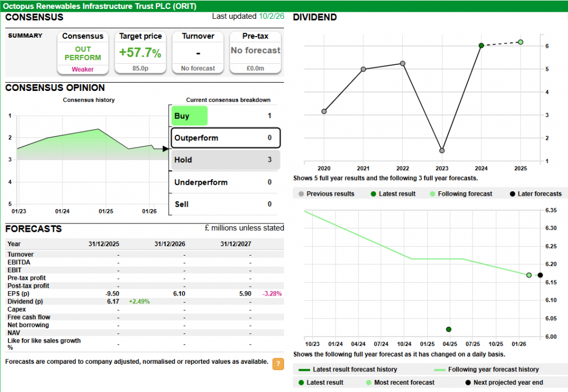Click the black consensus arrow pointer
The height and width of the screenshot is (392, 568).
[x=165, y=149]
